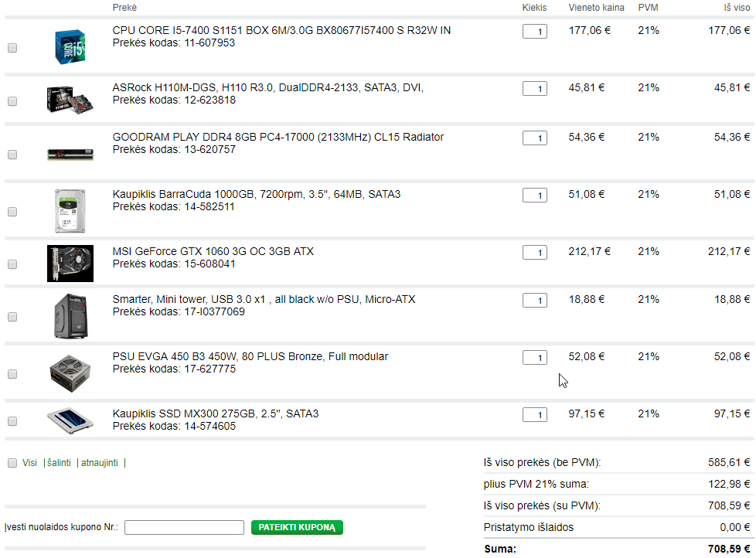The height and width of the screenshot is (558, 756).
Task: Click the GOODRAM DDR4 memory stick image
Action: 70,155
